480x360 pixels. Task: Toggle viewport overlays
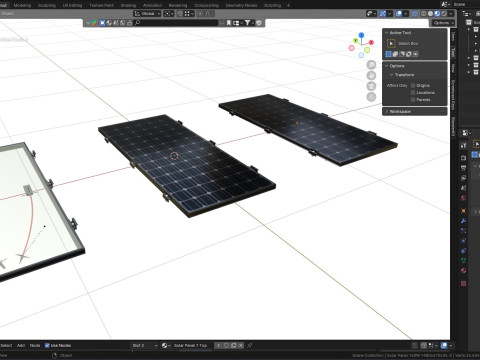click(399, 14)
